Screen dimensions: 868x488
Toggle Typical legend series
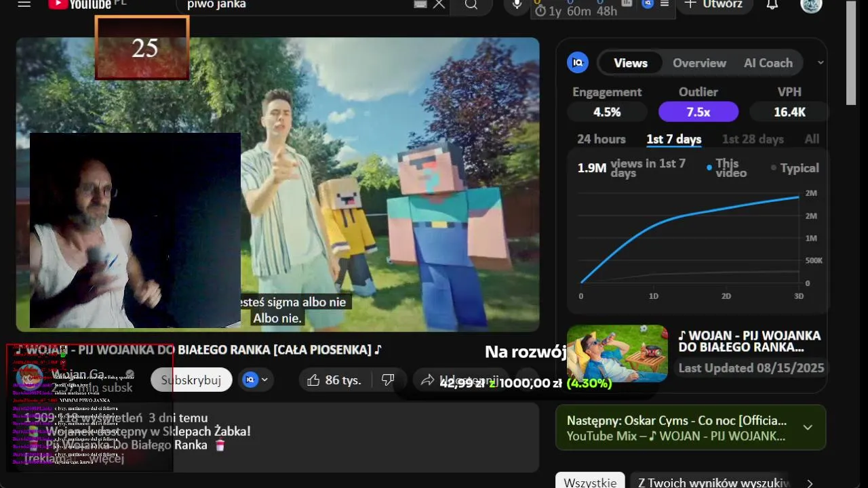tap(795, 168)
